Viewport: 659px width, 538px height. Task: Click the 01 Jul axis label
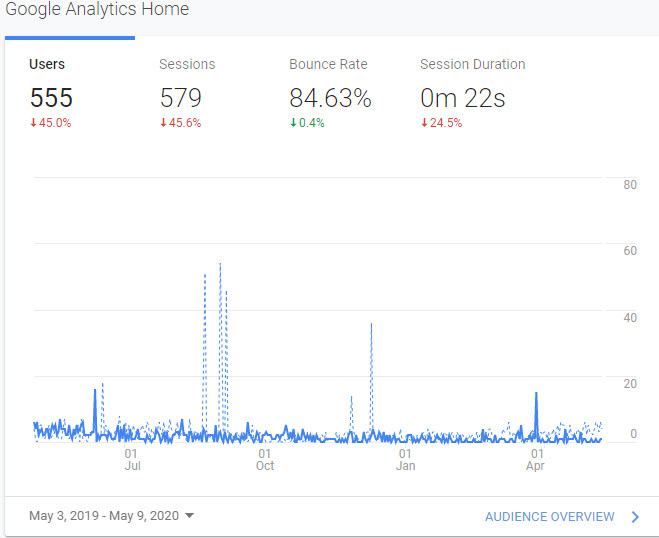tap(132, 459)
